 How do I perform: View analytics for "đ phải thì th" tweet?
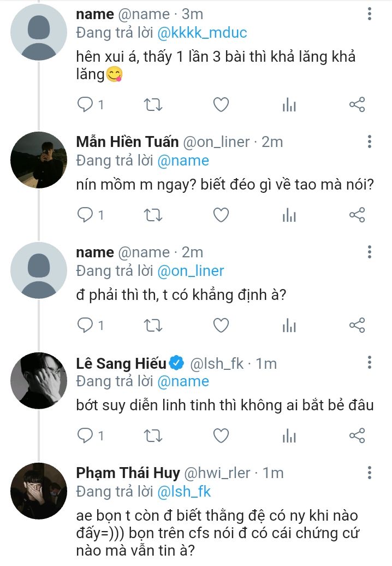tap(289, 326)
